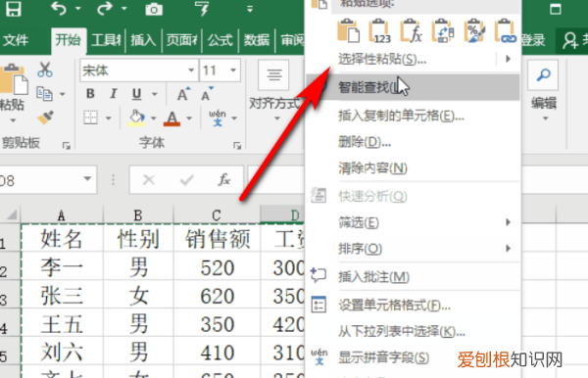The image size is (588, 378).
Task: Choose 设置单元格格式(F)...
Action: click(413, 305)
